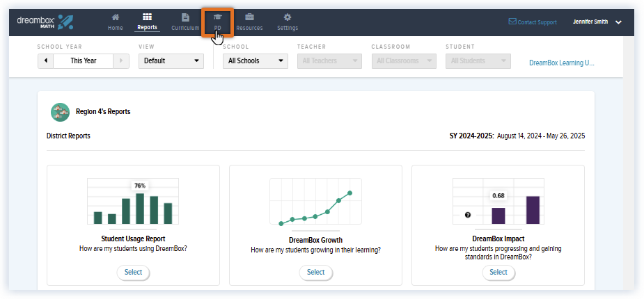This screenshot has height=299, width=644.
Task: Open the Settings gear icon
Action: tap(288, 17)
